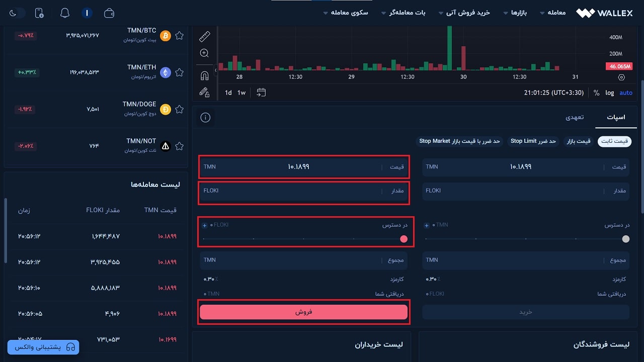Click the Ethereum coin icon

coord(166,72)
